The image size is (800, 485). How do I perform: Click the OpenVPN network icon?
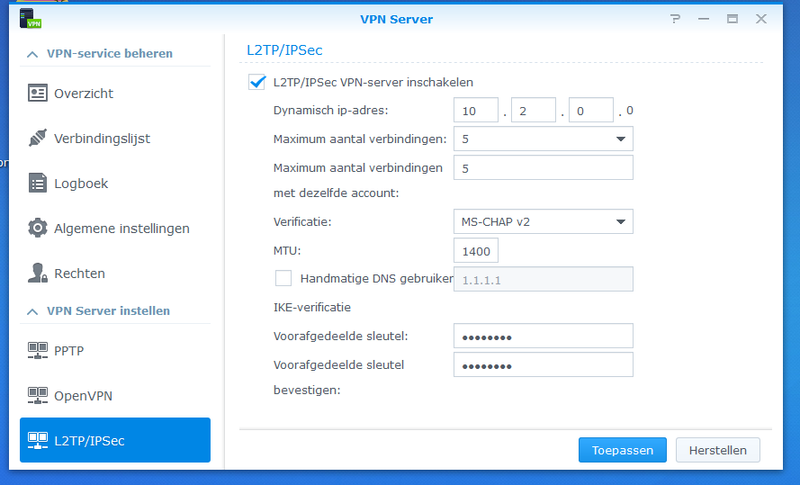click(38, 395)
